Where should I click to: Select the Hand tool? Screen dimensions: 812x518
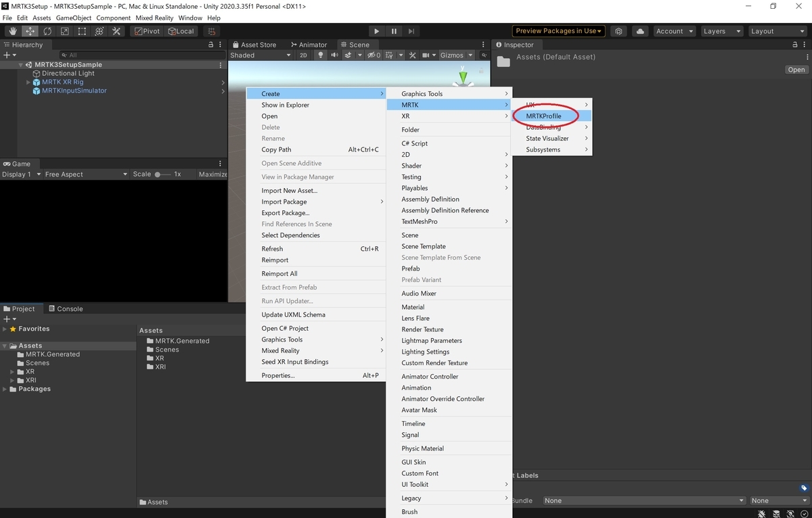point(13,31)
